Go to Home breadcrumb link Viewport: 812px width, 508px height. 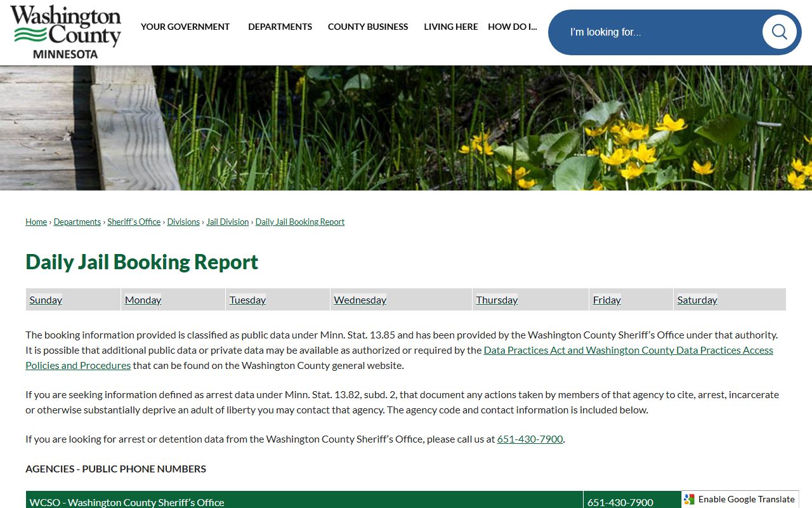[x=36, y=222]
